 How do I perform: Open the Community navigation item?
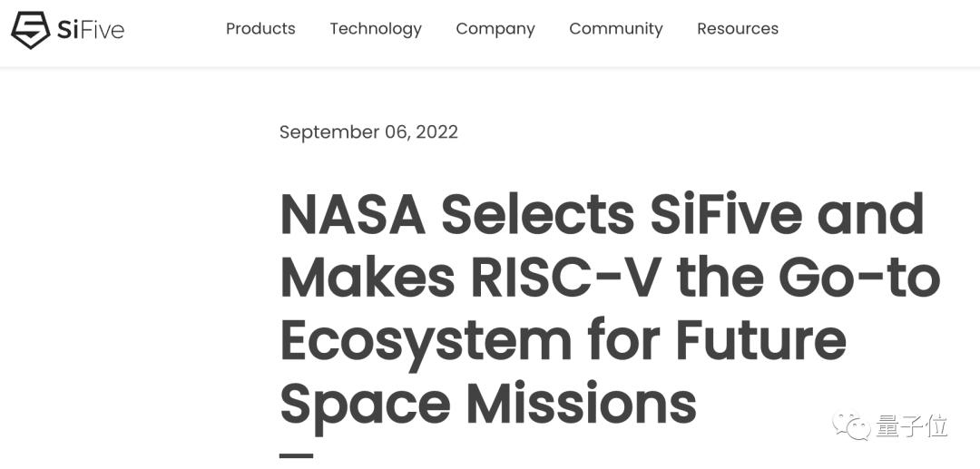tap(615, 29)
